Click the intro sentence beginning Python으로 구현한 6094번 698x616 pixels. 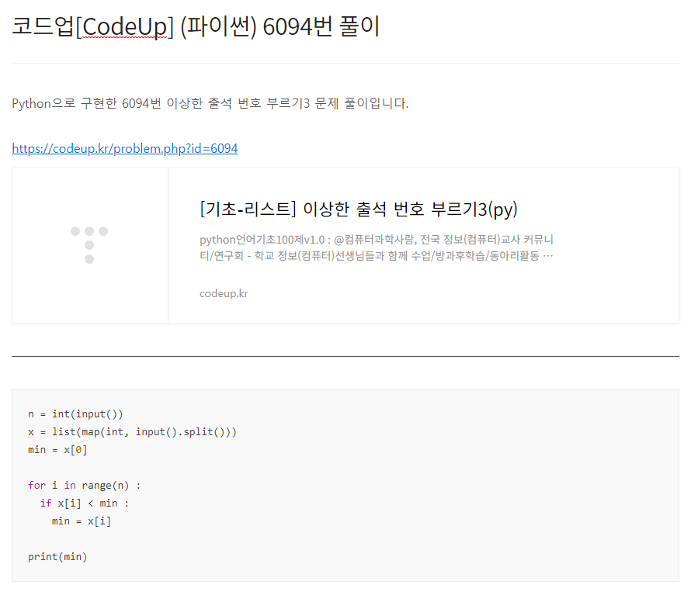pos(210,103)
